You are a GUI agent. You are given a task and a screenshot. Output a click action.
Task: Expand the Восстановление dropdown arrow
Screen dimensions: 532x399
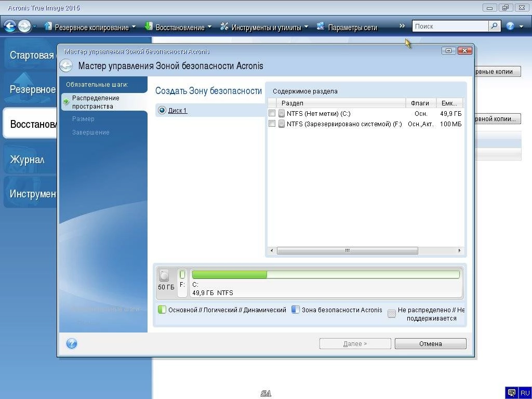[x=209, y=26]
